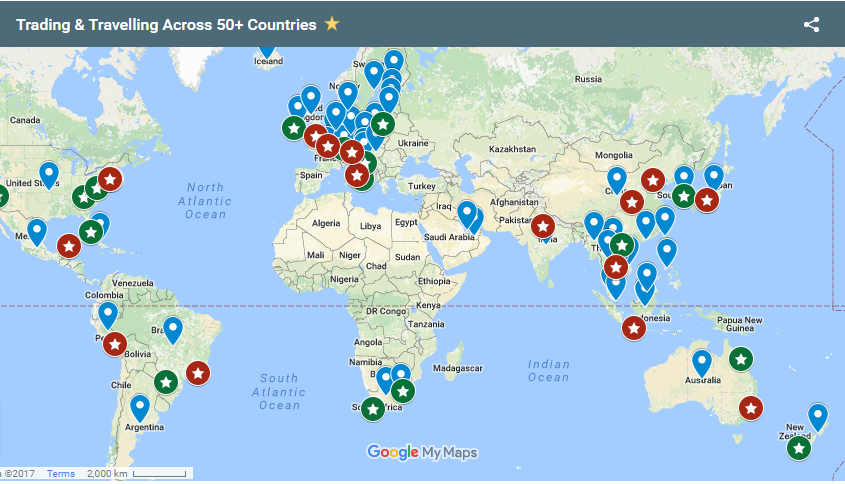Click the Google My Maps logo
Viewport: 845px width, 484px height.
422,452
